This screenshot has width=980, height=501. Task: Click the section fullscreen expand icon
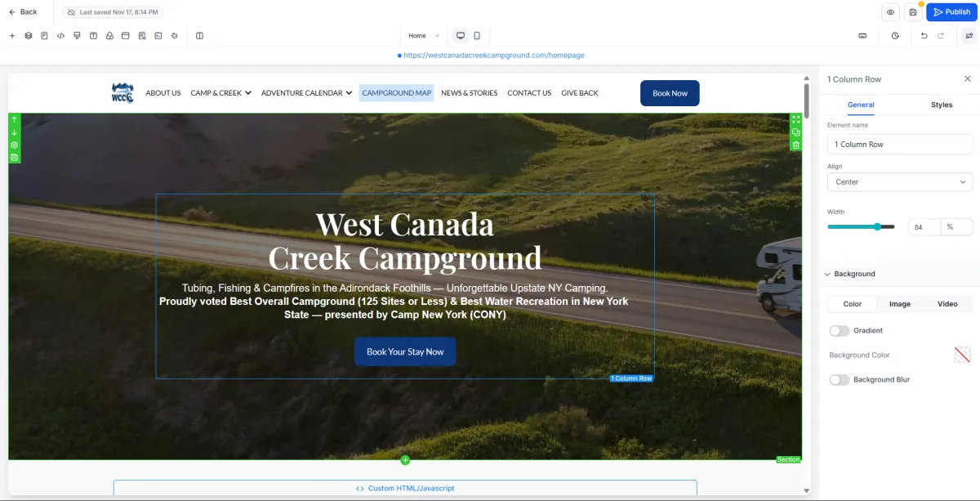[795, 119]
